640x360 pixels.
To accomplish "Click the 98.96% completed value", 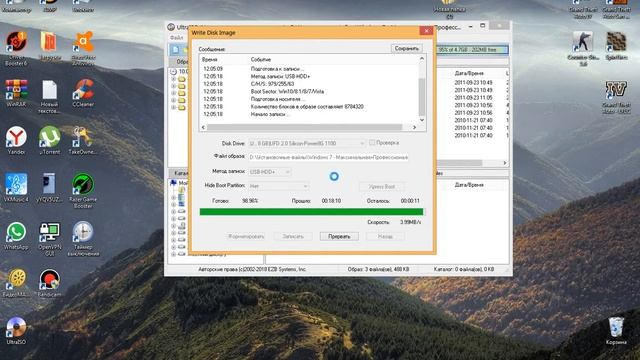I will pyautogui.click(x=250, y=201).
